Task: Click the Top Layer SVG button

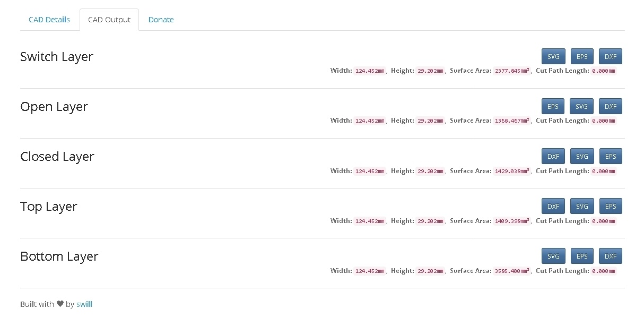Action: pos(582,206)
